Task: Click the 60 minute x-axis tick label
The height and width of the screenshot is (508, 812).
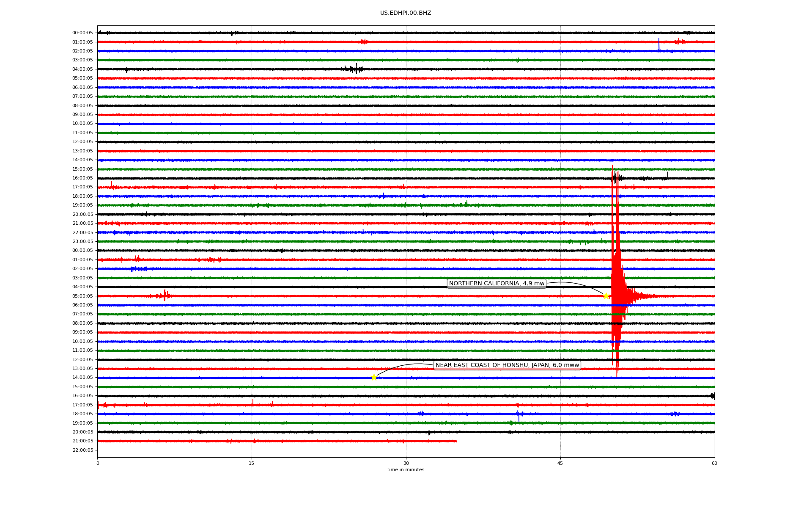Action: pyautogui.click(x=714, y=463)
